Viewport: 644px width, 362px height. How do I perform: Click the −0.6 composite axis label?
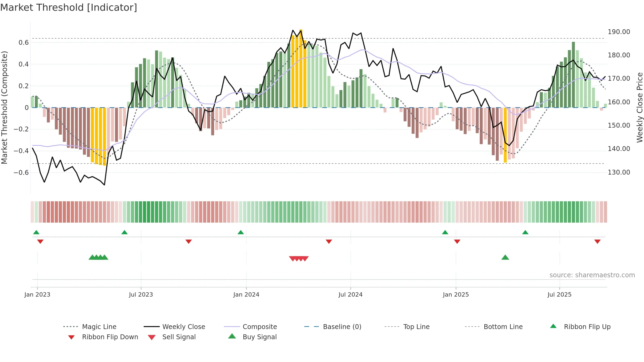tap(21, 173)
